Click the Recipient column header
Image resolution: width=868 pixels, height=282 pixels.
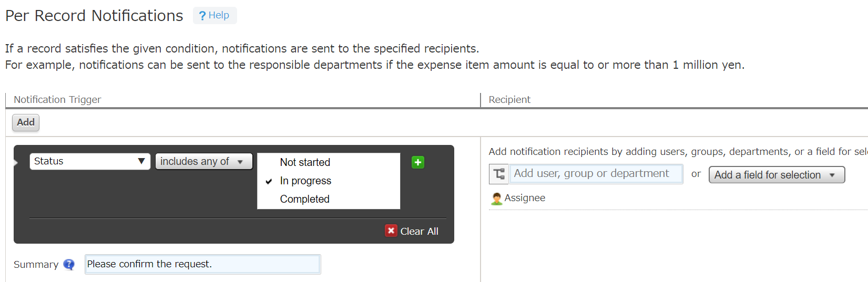coord(509,100)
